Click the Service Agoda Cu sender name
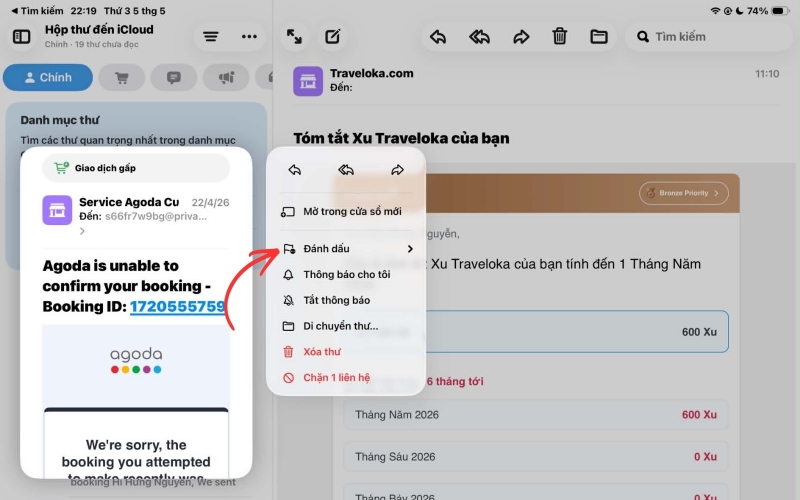 [129, 202]
